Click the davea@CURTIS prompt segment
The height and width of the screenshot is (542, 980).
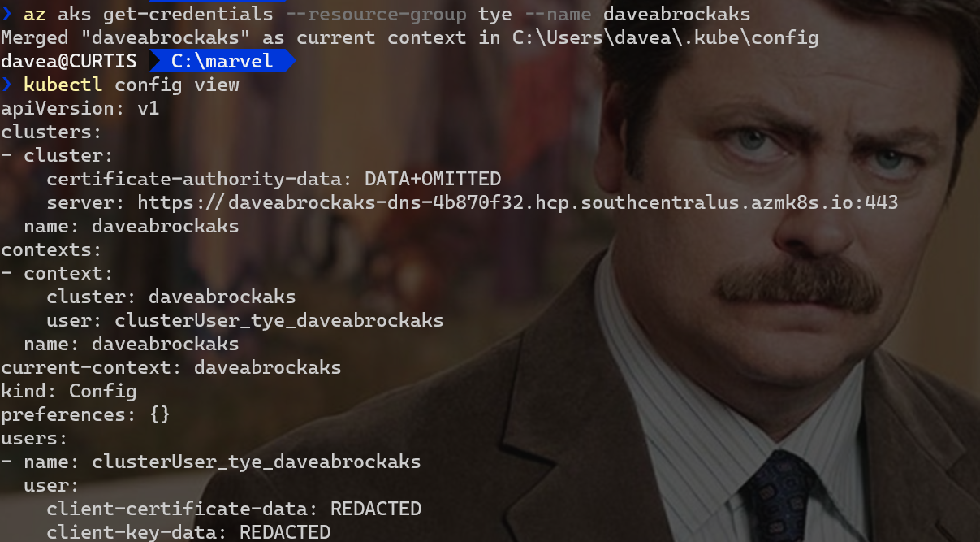point(68,61)
